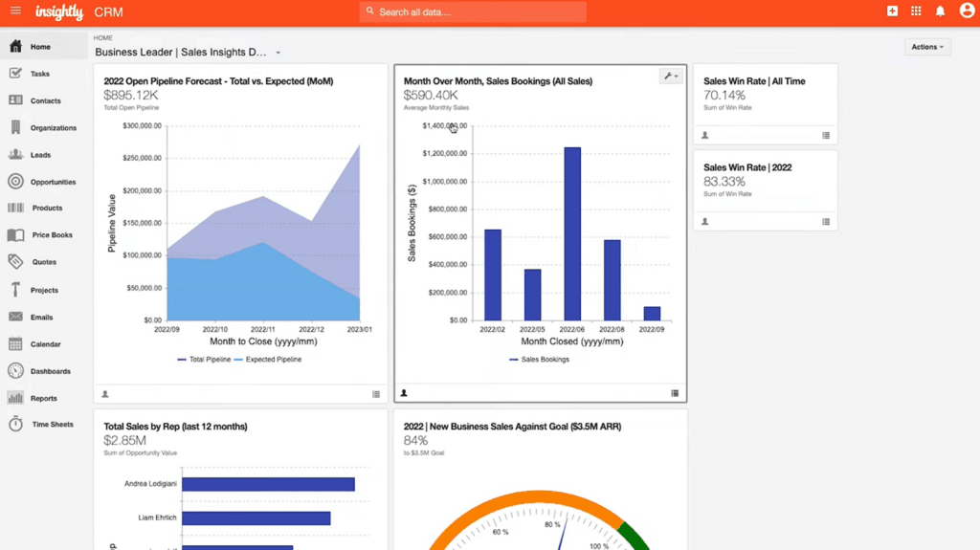
Task: Toggle the Sales Bookings legend entry
Action: (540, 360)
